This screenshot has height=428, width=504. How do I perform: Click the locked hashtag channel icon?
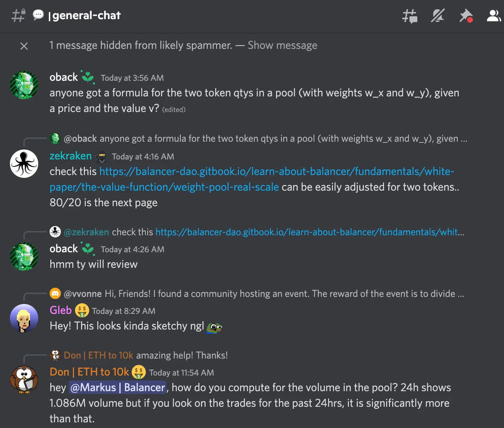click(18, 16)
